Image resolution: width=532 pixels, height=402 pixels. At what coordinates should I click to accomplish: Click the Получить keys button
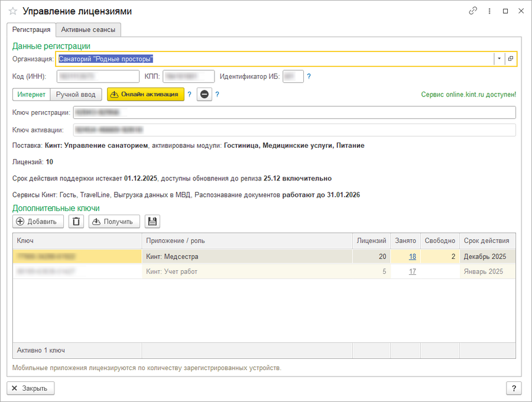click(x=115, y=221)
